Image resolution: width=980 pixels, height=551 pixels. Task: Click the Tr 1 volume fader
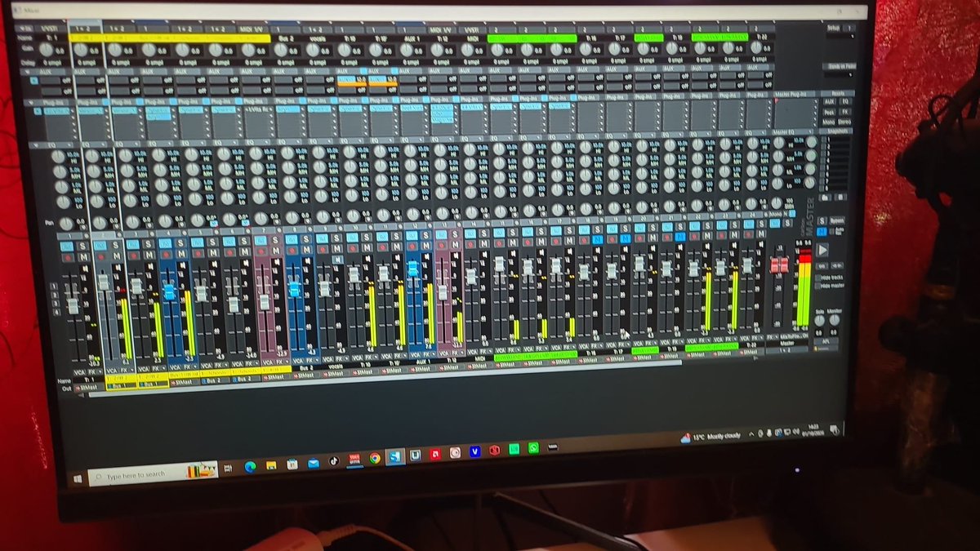73,306
